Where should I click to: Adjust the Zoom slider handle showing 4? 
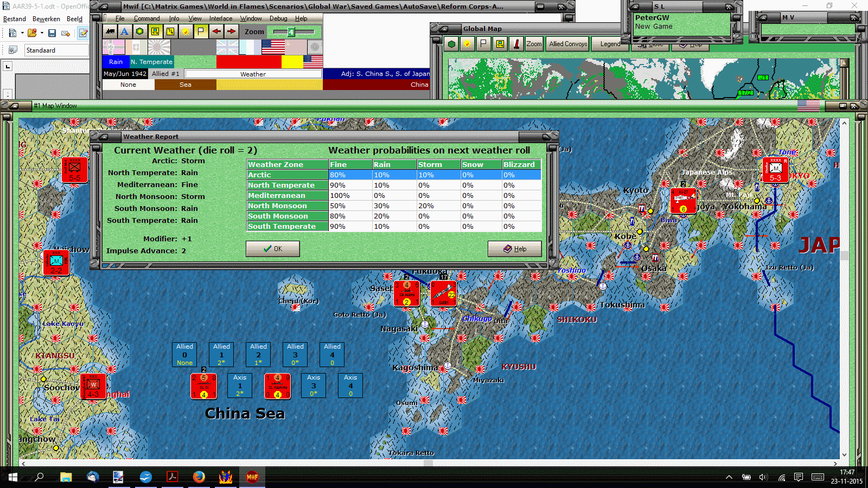coord(291,32)
